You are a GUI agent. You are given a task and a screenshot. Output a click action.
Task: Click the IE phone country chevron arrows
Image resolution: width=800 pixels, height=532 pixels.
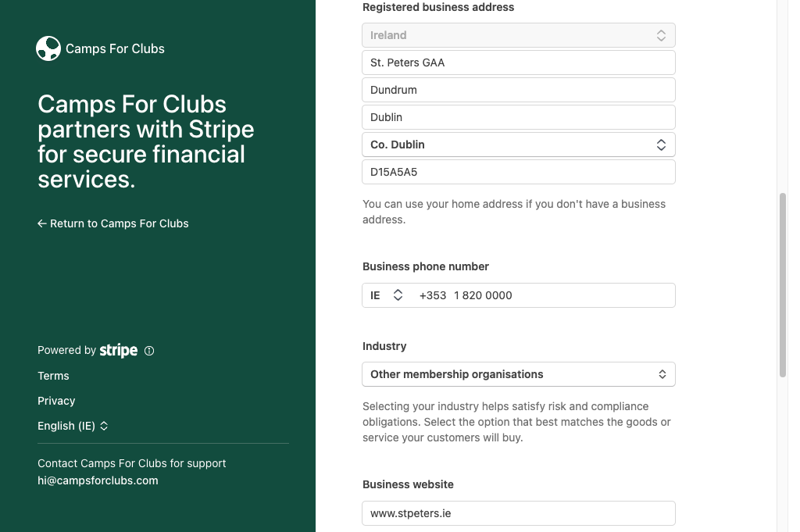pos(398,295)
